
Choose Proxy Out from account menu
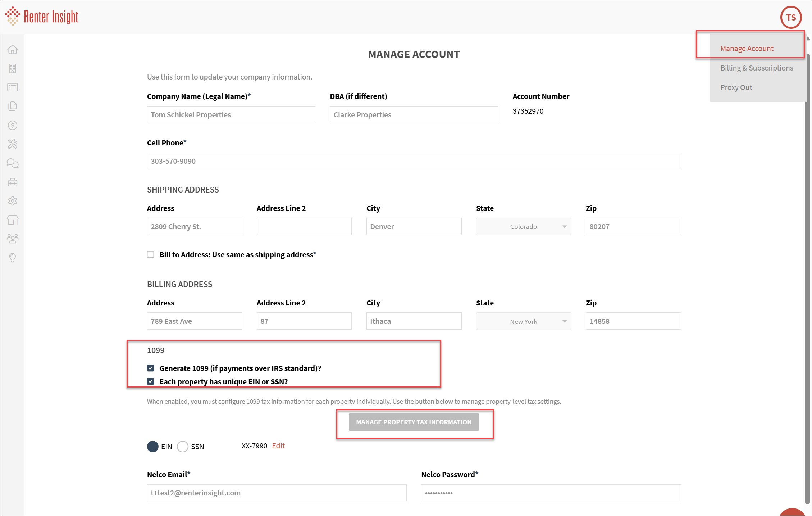tap(736, 87)
